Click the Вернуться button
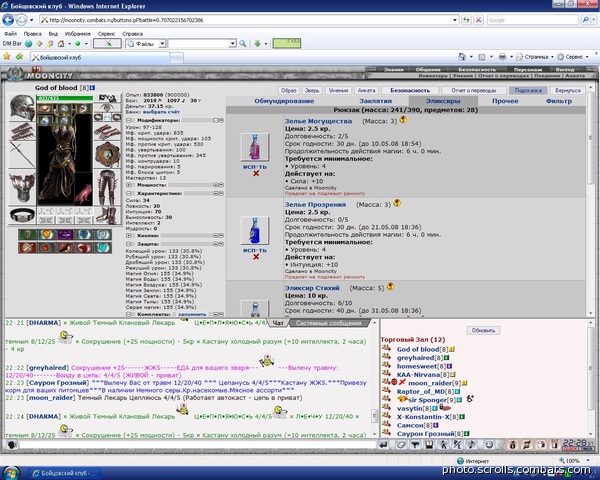 568,90
